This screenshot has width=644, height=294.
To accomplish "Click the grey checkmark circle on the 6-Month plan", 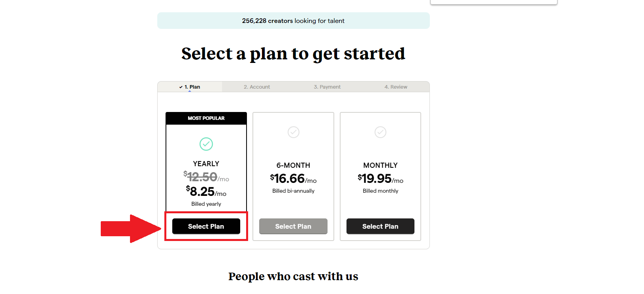I will coord(294,132).
